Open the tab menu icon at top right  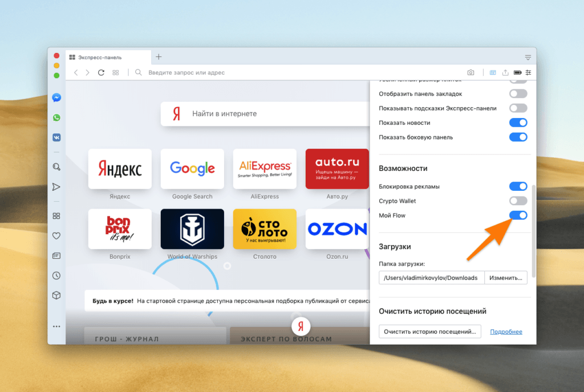(x=528, y=58)
